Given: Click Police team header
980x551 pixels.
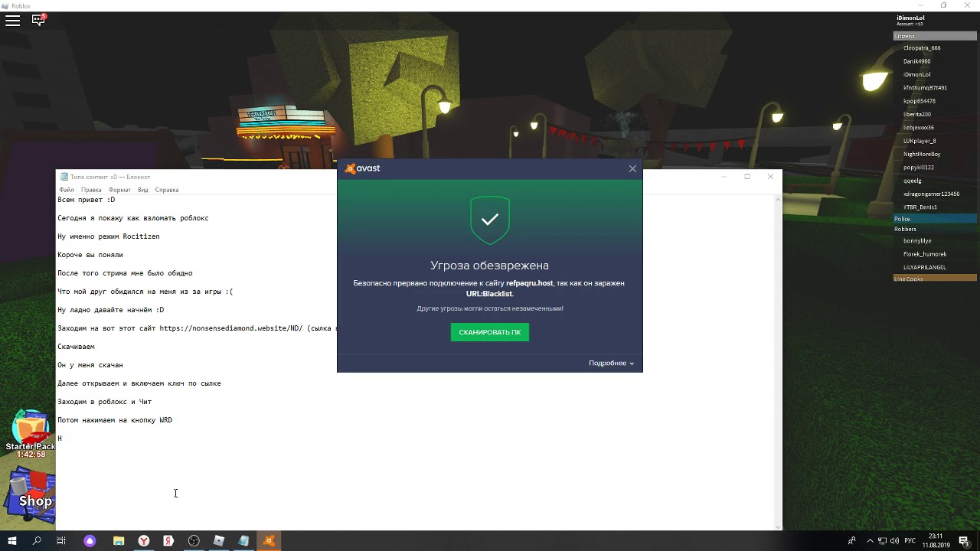Looking at the screenshot, I should 935,219.
